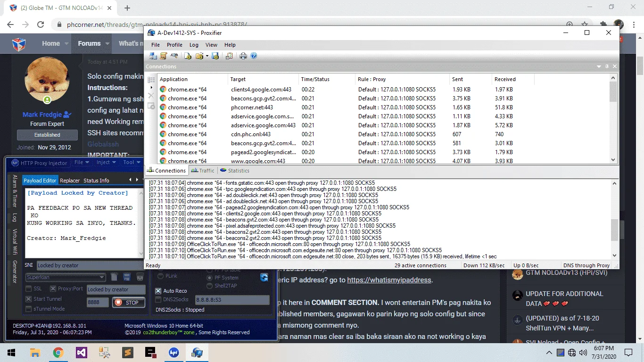Select the PLink radio button
644x362 pixels.
(x=160, y=276)
